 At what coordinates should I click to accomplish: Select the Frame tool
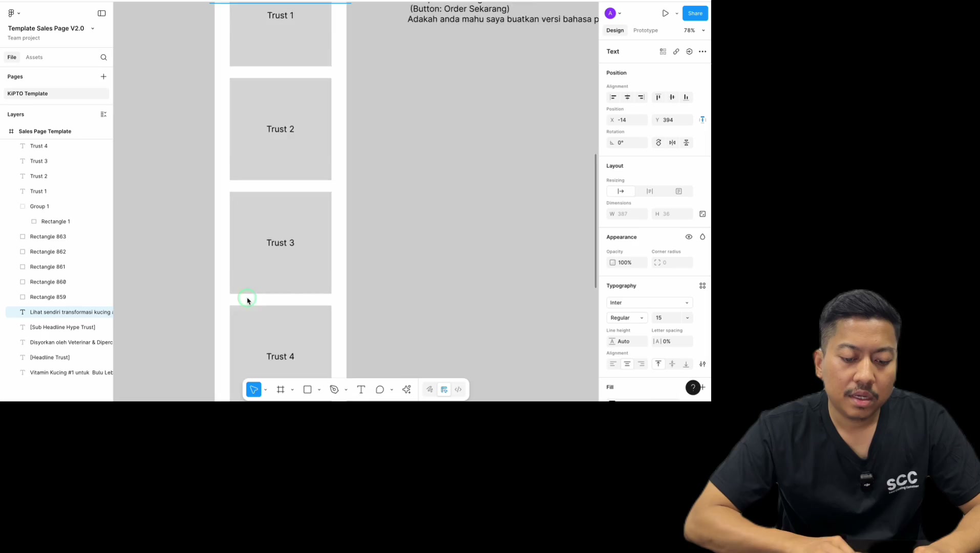pyautogui.click(x=281, y=390)
